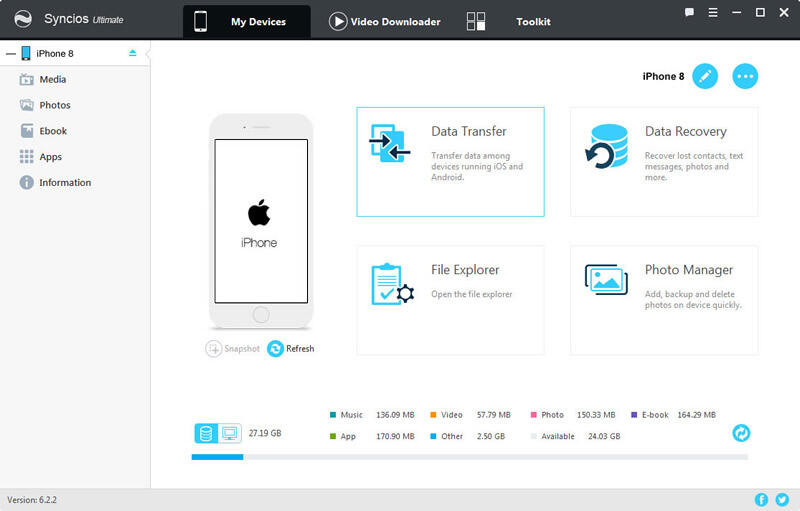Switch to the Video Downloader tab
Viewport: 800px width, 511px height.
[x=385, y=22]
